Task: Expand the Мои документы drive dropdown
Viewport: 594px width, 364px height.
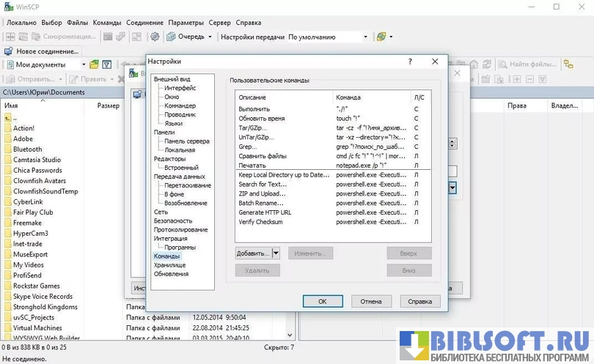Action: [83, 64]
